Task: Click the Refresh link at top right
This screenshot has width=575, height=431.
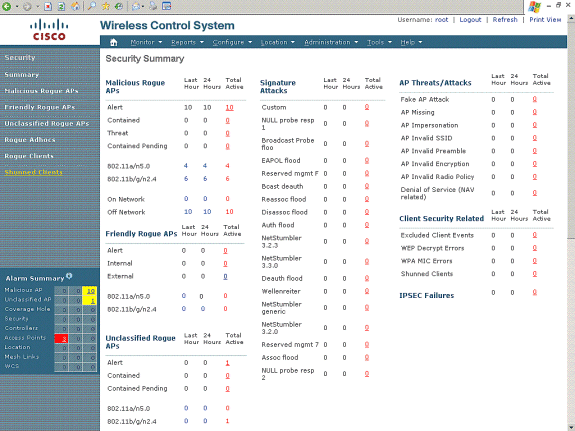Action: 505,20
